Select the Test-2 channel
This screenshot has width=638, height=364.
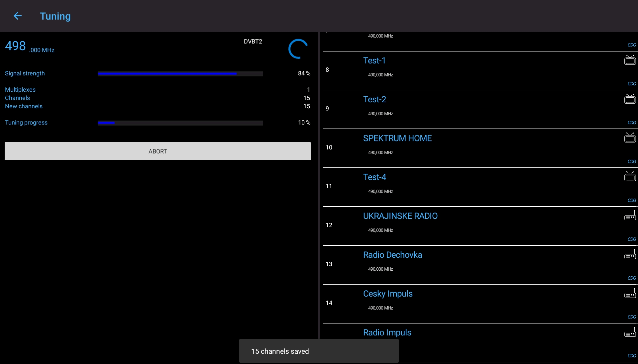click(480, 109)
